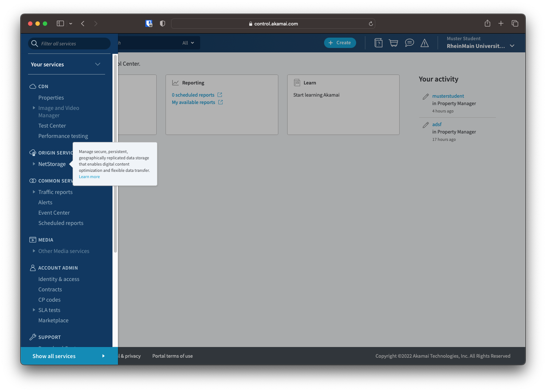Click external link icon next to scheduled reports
This screenshot has width=546, height=392.
[x=220, y=95]
